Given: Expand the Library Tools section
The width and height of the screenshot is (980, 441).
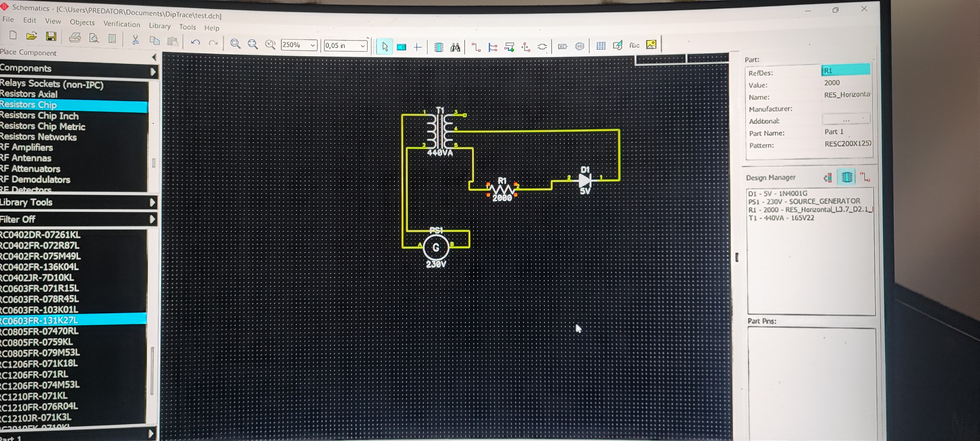Looking at the screenshot, I should click(152, 202).
